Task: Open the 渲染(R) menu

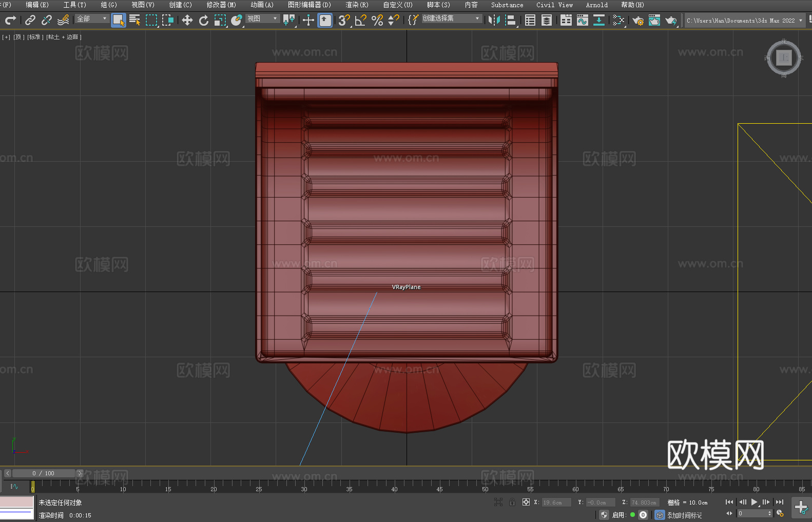Action: point(357,5)
